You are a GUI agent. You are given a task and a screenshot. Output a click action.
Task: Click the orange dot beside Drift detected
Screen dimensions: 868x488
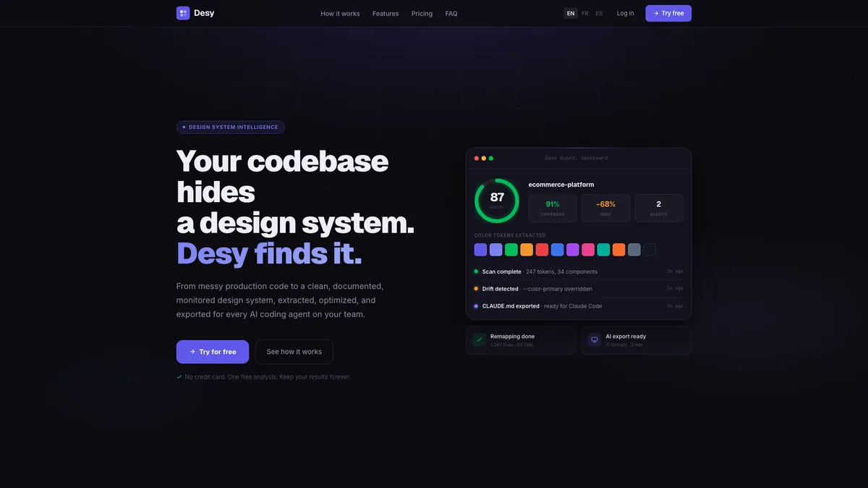tap(476, 289)
